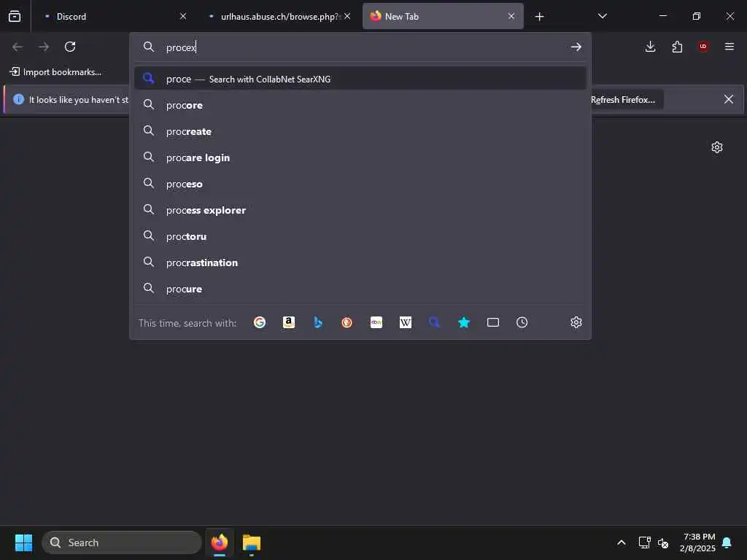
Task: Open the notifications bell icon
Action: pos(727,542)
